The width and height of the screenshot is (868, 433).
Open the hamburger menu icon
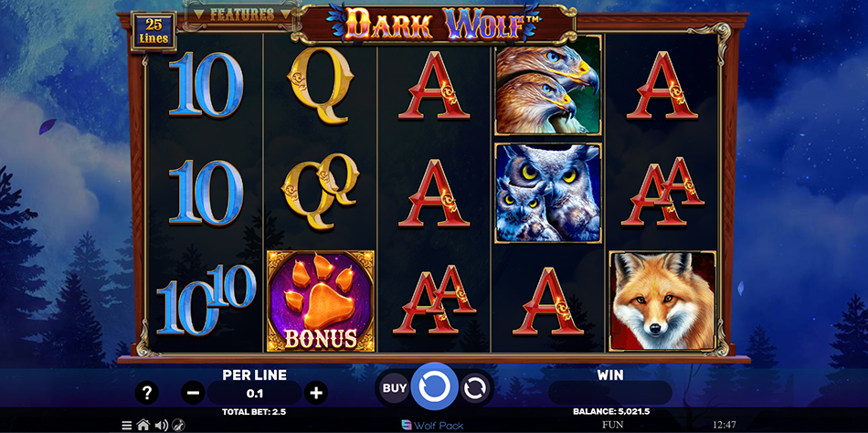tap(127, 426)
